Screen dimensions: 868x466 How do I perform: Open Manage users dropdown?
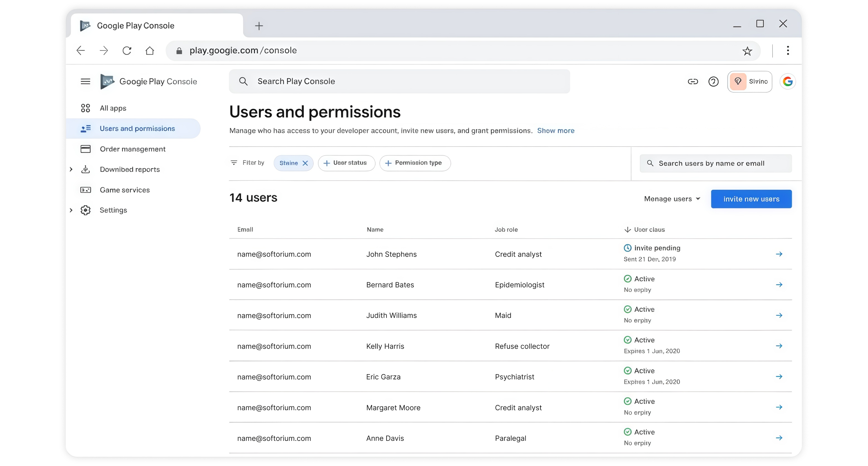pos(672,199)
